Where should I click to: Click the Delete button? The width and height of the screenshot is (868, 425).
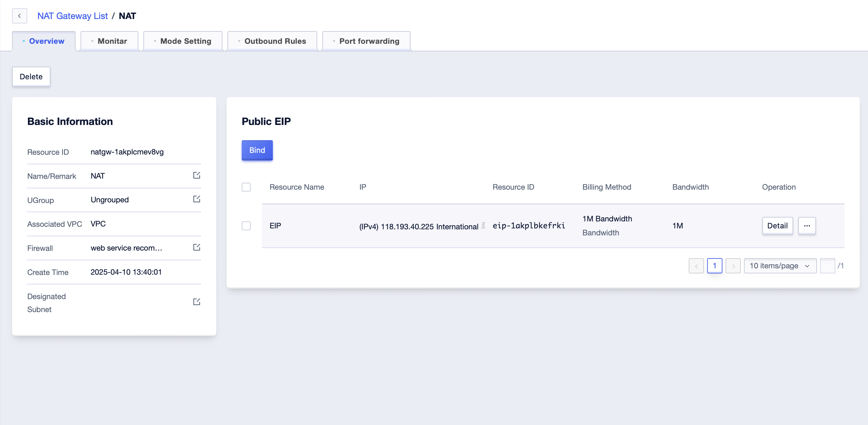pos(31,77)
